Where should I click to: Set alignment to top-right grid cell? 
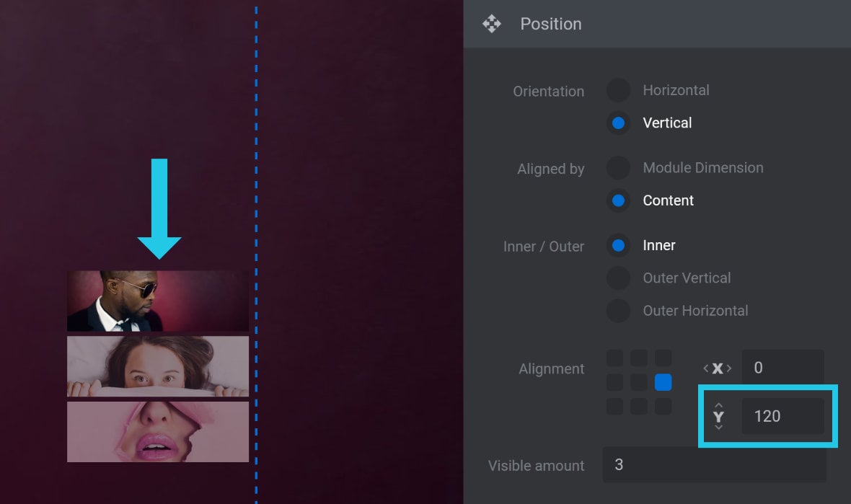[663, 358]
